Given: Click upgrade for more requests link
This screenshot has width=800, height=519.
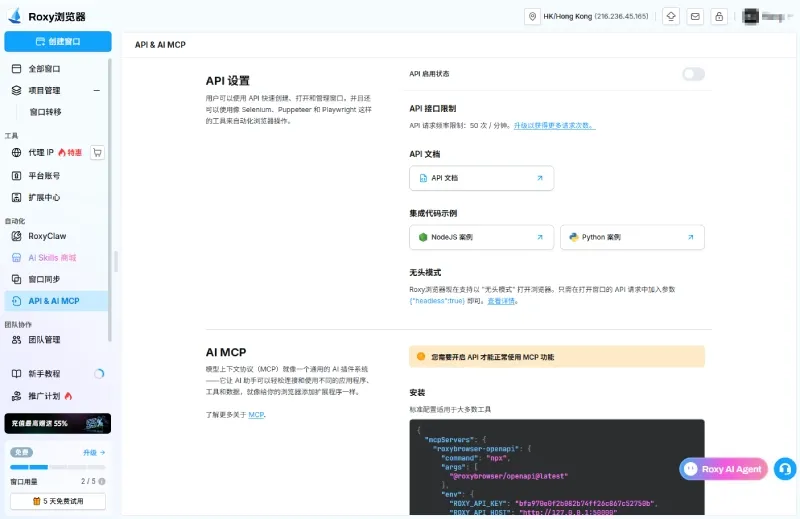Looking at the screenshot, I should [555, 126].
